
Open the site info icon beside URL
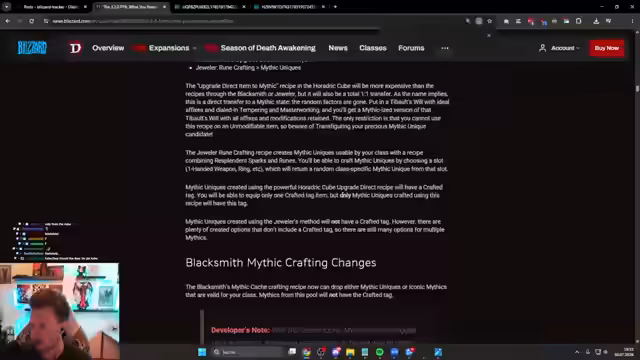[x=46, y=21]
